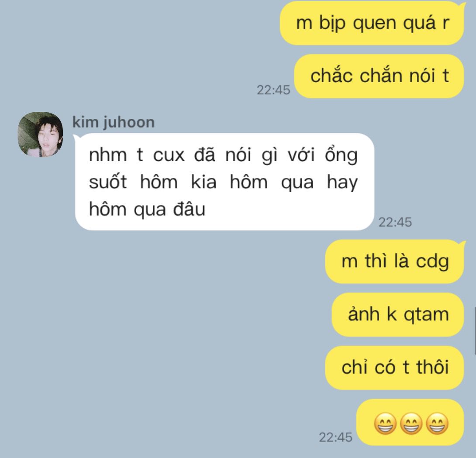Tap the emoji message bubble
Viewport: 476px width, 458px height.
(x=410, y=423)
